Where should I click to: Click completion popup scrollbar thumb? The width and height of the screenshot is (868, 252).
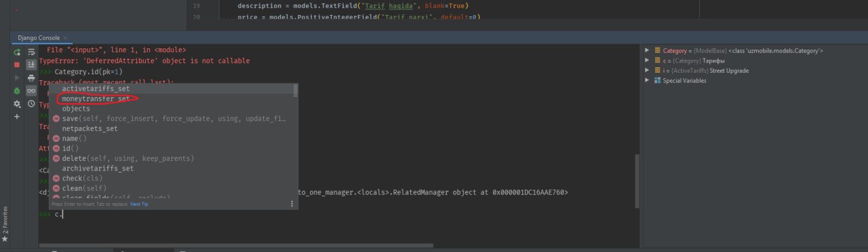coord(295,90)
